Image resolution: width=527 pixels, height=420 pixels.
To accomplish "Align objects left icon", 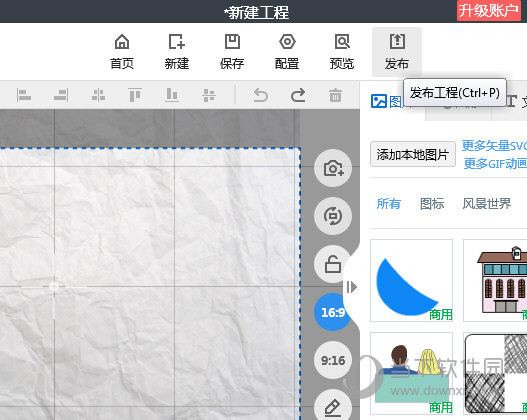I will [x=24, y=95].
